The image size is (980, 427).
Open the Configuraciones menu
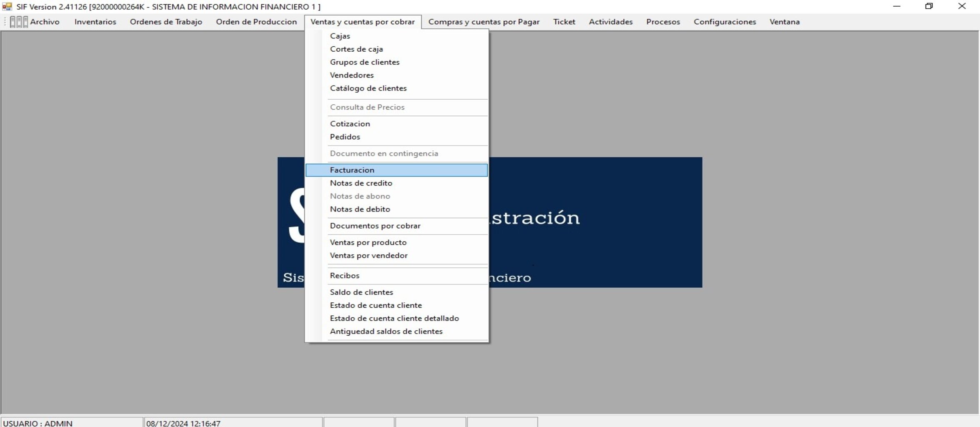(725, 22)
